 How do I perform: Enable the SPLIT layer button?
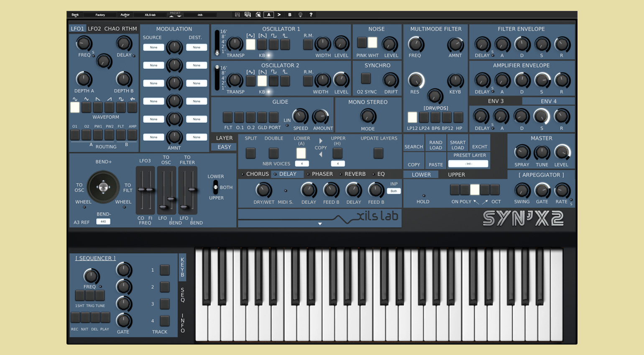point(250,153)
